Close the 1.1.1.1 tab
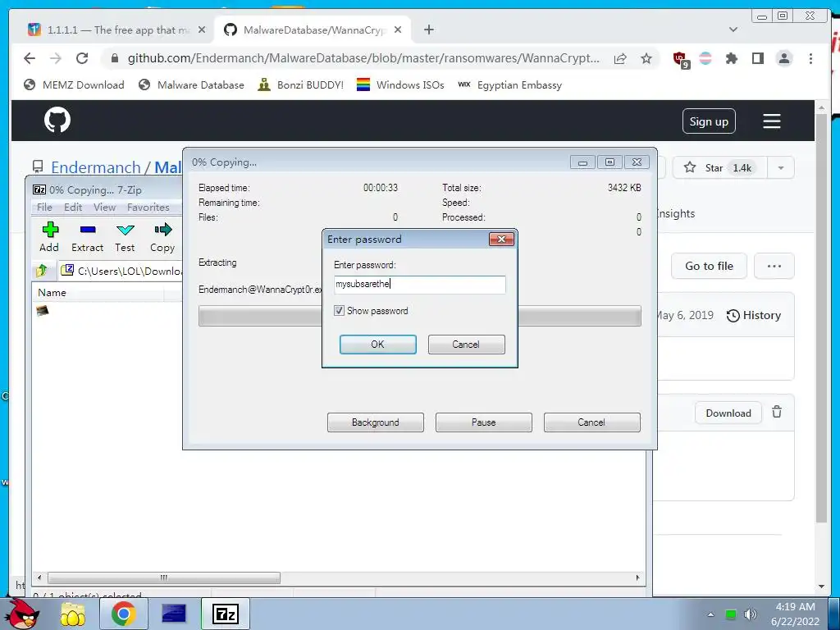The width and height of the screenshot is (840, 630). tap(202, 30)
